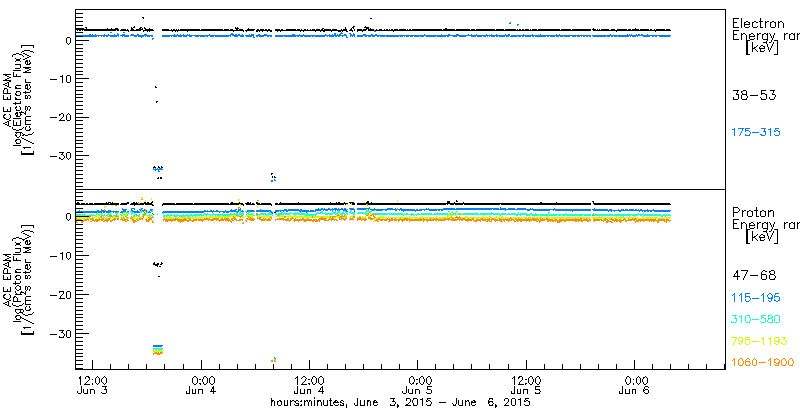Click the 12:00 Jun 4 time tick label
The height and width of the screenshot is (410, 800).
[309, 386]
